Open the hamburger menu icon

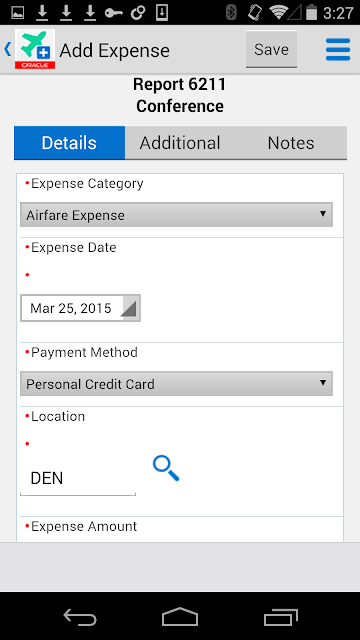338,50
